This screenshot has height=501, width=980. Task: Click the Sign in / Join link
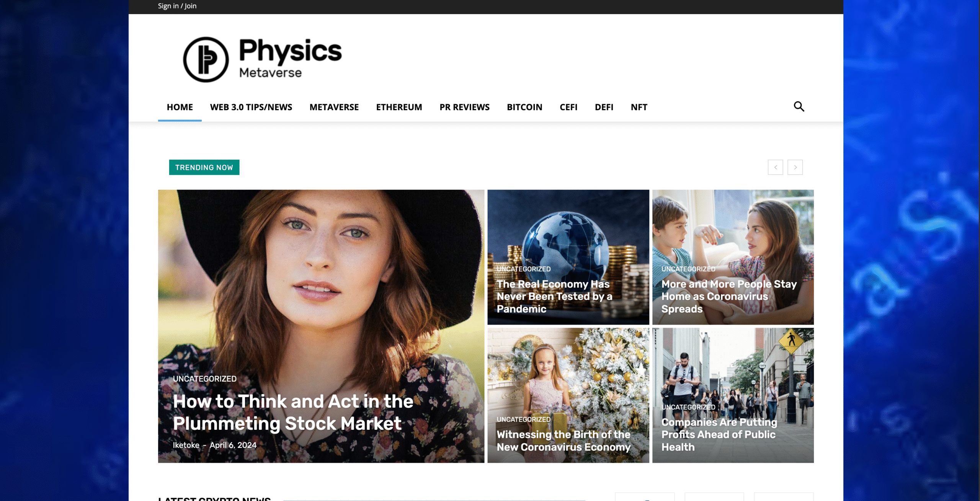click(177, 6)
